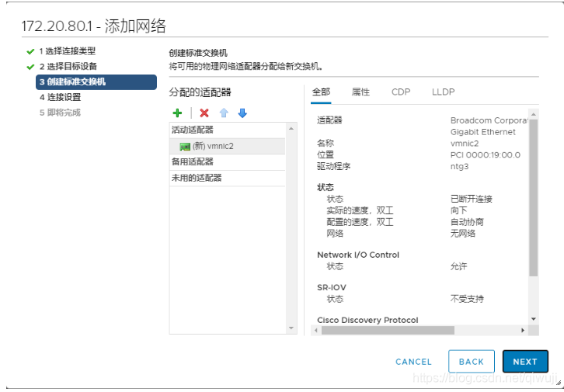564x392 pixels.
Task: Click adapter list scroll up arrow
Action: pyautogui.click(x=291, y=129)
